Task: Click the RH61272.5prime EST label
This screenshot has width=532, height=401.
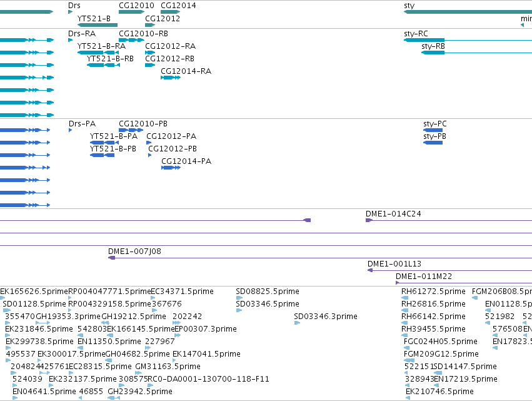Action: [x=433, y=292]
